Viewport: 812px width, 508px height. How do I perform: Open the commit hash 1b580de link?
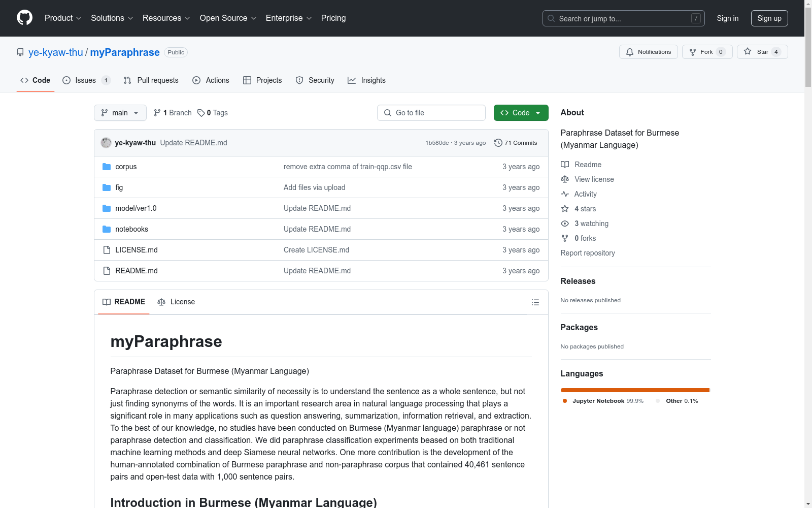437,143
